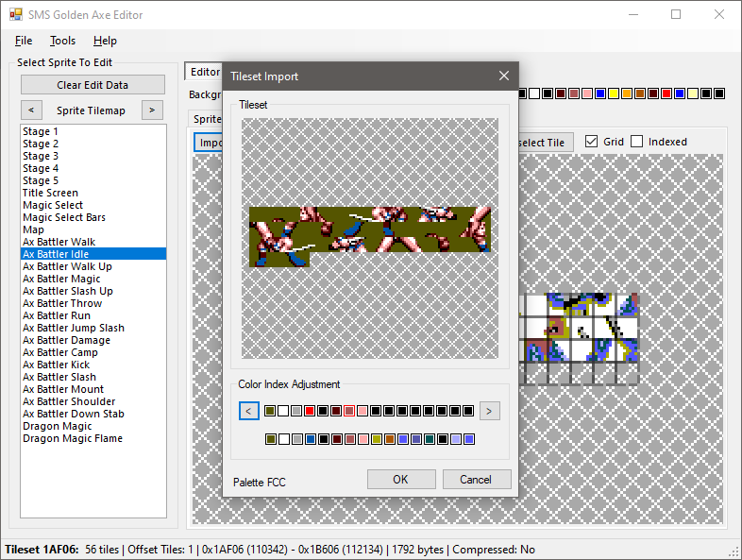Open the Tools menu
The width and height of the screenshot is (742, 560).
coord(63,41)
